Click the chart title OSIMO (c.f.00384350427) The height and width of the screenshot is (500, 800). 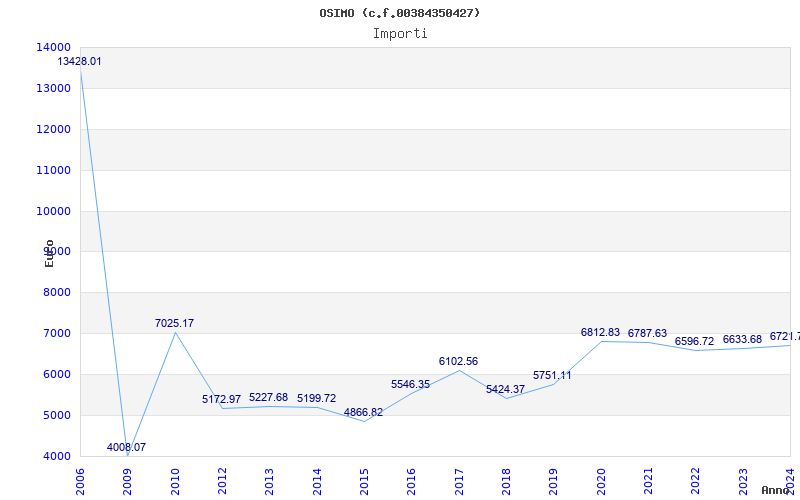click(400, 13)
